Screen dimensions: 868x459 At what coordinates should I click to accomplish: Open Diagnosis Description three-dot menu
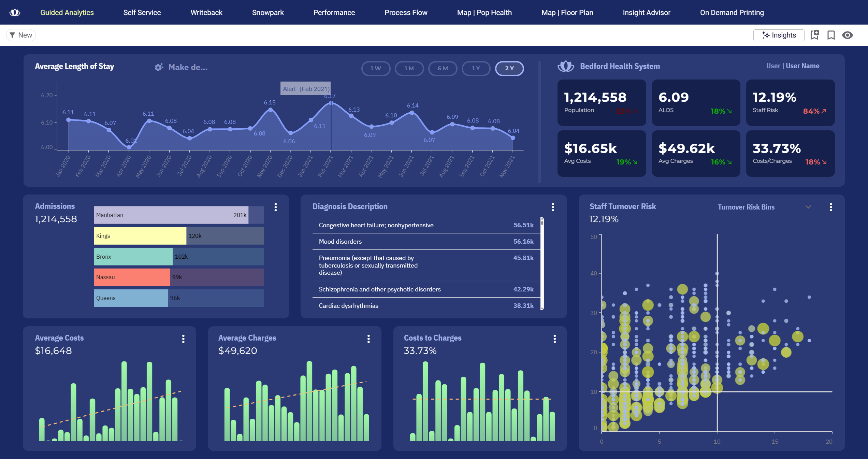click(553, 207)
